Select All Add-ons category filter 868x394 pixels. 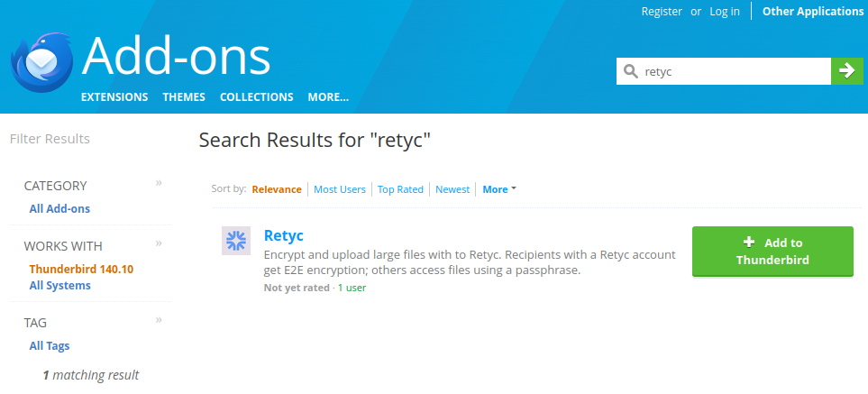59,208
